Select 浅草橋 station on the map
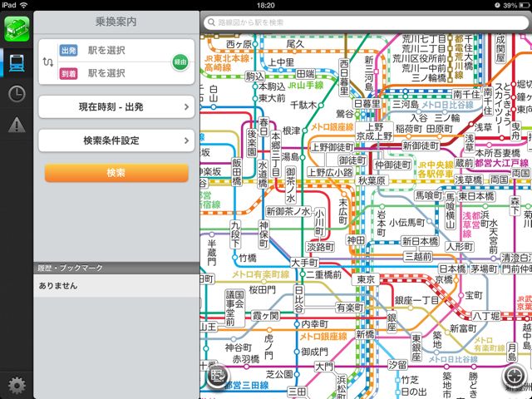This screenshot has width=532, height=399. coord(469,180)
